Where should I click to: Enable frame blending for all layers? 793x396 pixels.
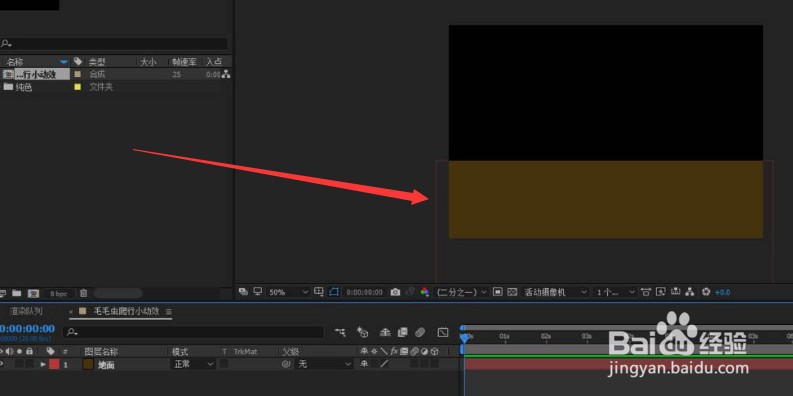tap(403, 332)
